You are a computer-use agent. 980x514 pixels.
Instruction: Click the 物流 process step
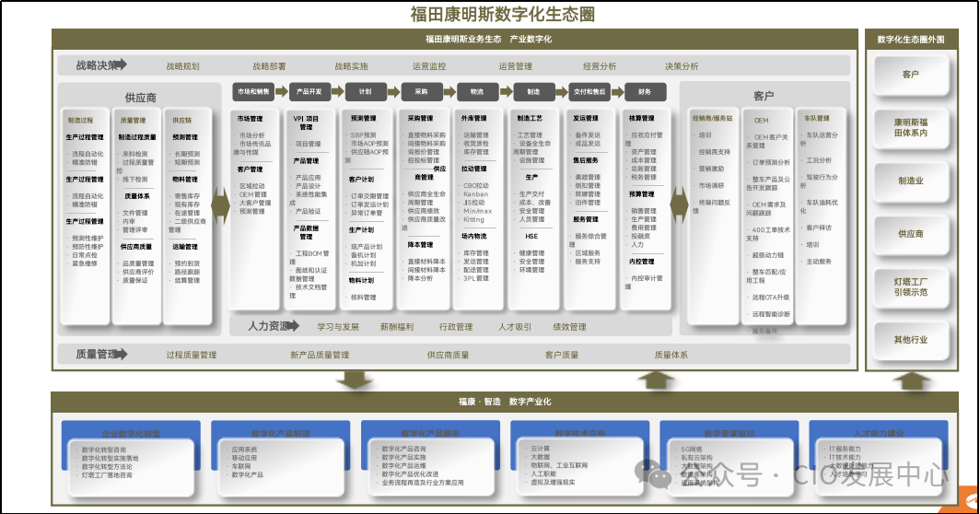pos(477,92)
